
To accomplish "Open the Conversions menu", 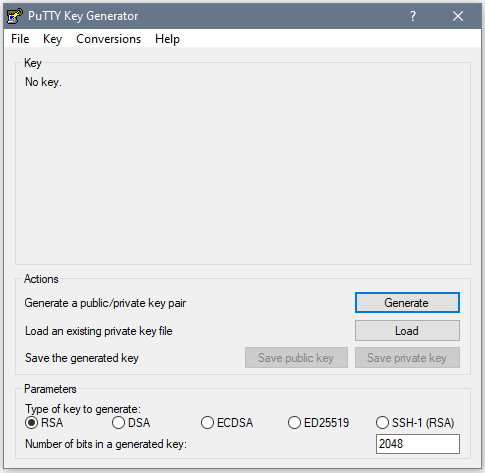I will (x=109, y=39).
